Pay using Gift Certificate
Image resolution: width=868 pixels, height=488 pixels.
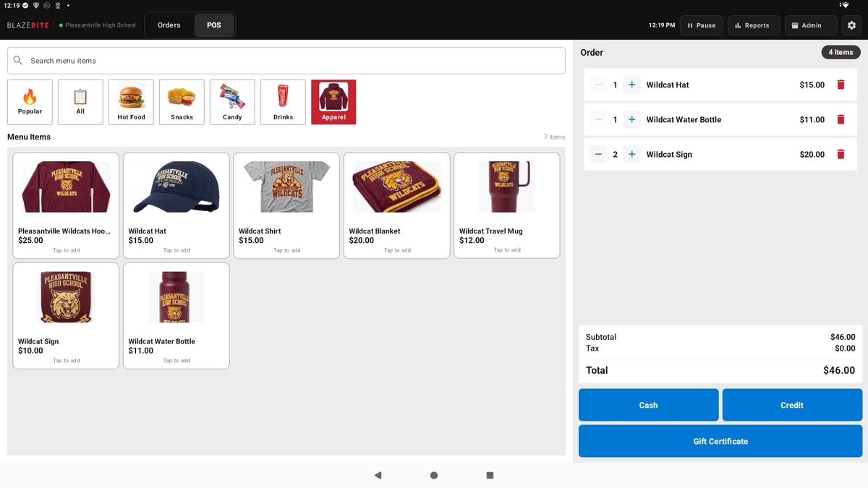click(x=720, y=441)
